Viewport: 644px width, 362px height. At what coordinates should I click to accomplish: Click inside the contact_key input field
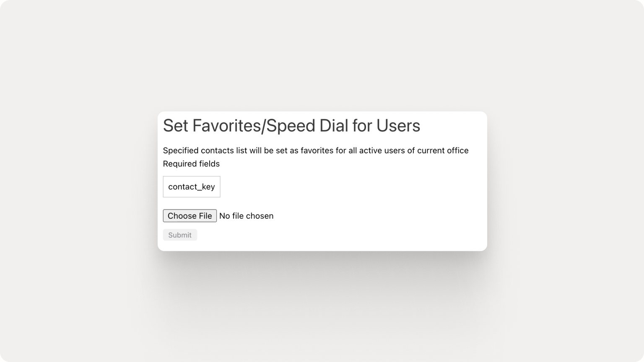click(x=191, y=186)
